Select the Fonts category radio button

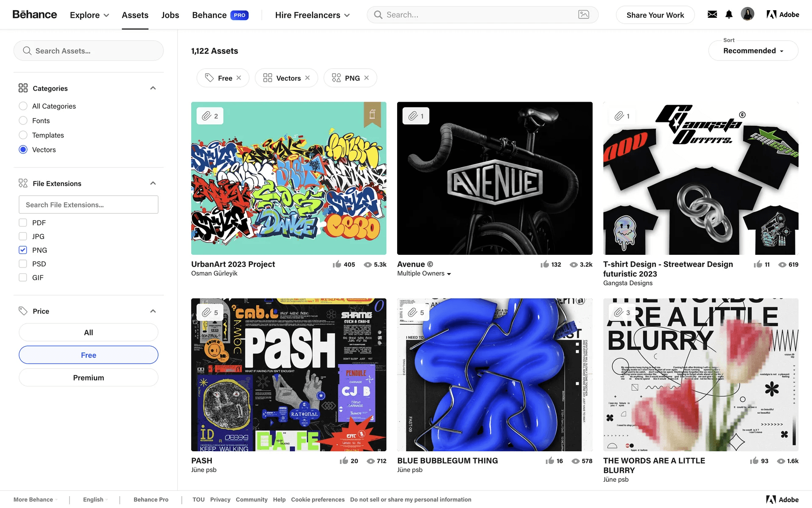pyautogui.click(x=23, y=121)
